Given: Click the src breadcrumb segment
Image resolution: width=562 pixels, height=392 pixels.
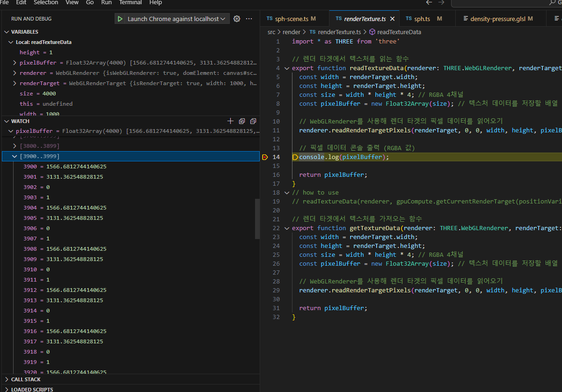Looking at the screenshot, I should (x=271, y=32).
